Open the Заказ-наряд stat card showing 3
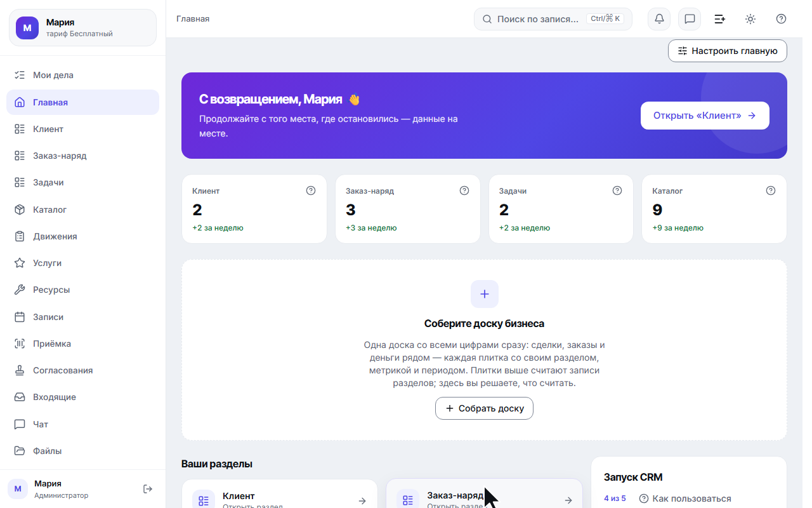Image resolution: width=812 pixels, height=508 pixels. click(x=408, y=209)
